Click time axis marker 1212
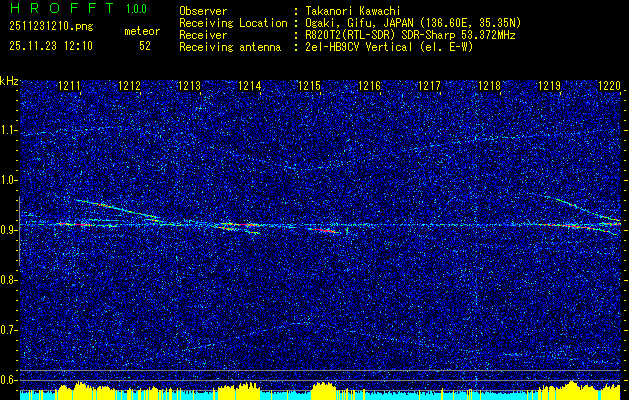Image resolution: width=629 pixels, height=400 pixels. pyautogui.click(x=129, y=85)
